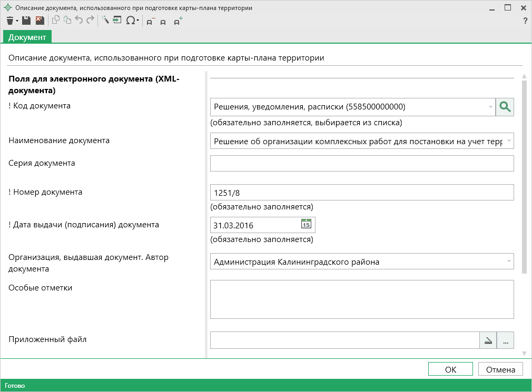Open the Omega special symbols menu
Viewport: 532px width, 392px height.
[131, 21]
